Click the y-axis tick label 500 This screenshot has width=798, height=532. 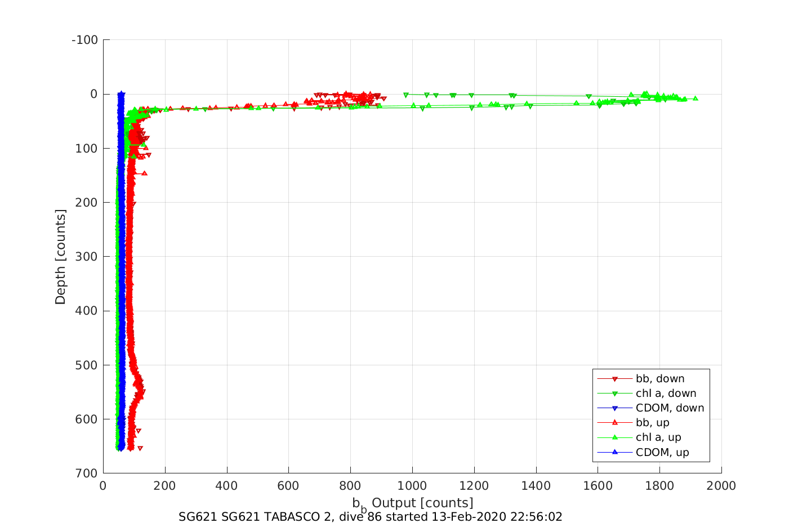point(87,365)
